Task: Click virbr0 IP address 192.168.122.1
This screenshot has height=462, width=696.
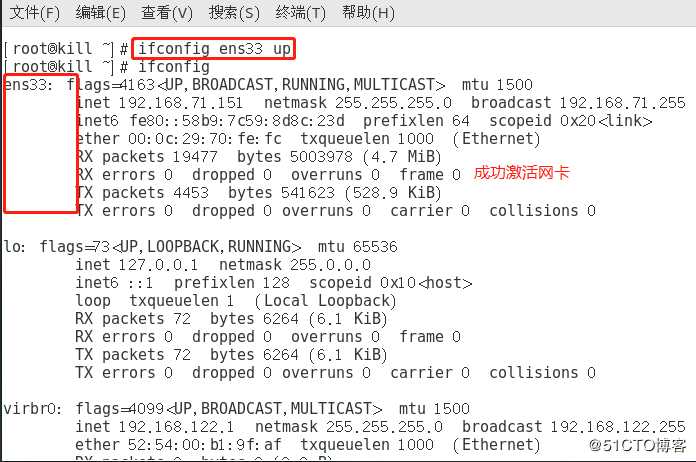Action: (176, 427)
